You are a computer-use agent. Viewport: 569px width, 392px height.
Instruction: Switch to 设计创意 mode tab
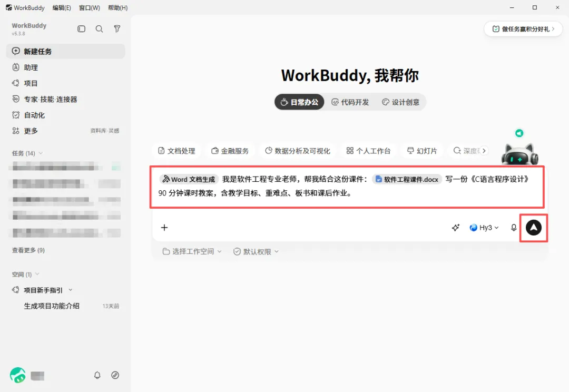(x=400, y=102)
